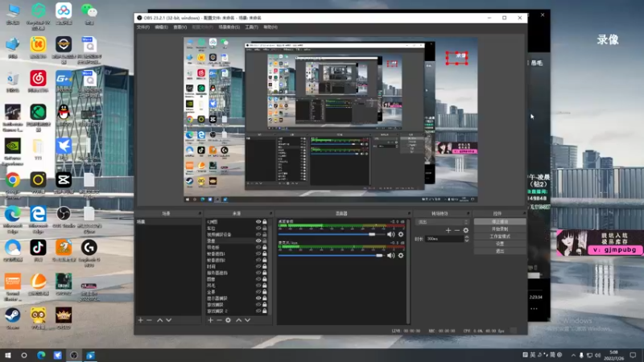Screen dimensions: 644x362
Task: Open the 麦克风/Aux mixer settings gear
Action: 401,255
